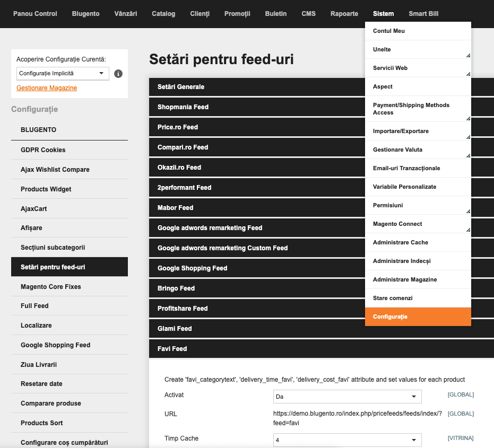Open the Timp Cache dropdown
The height and width of the screenshot is (448, 494).
(x=347, y=440)
